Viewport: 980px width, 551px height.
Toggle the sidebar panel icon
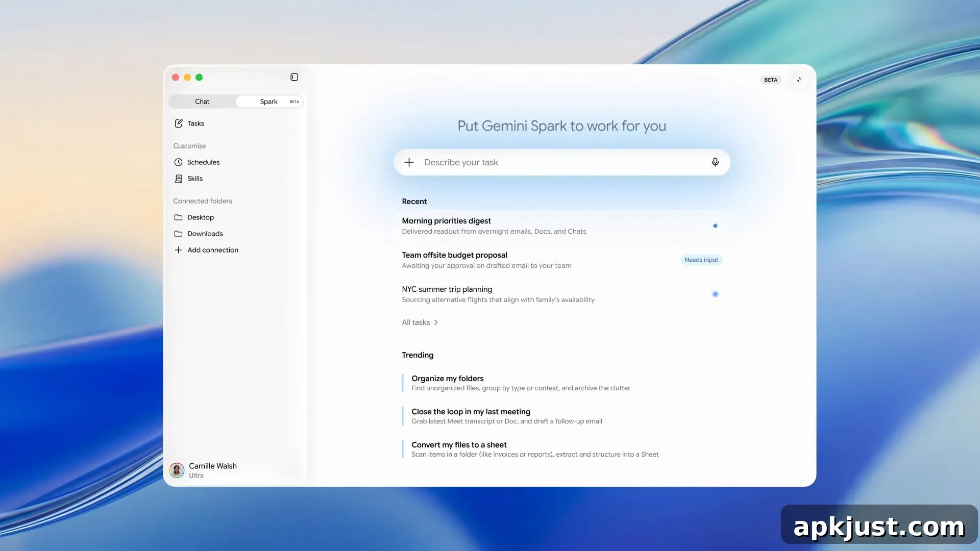(x=294, y=77)
